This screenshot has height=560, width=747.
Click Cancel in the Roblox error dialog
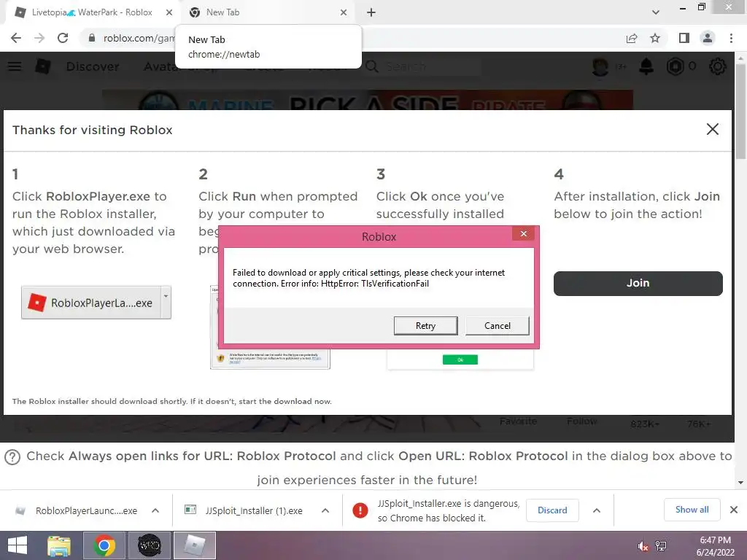[x=498, y=326]
